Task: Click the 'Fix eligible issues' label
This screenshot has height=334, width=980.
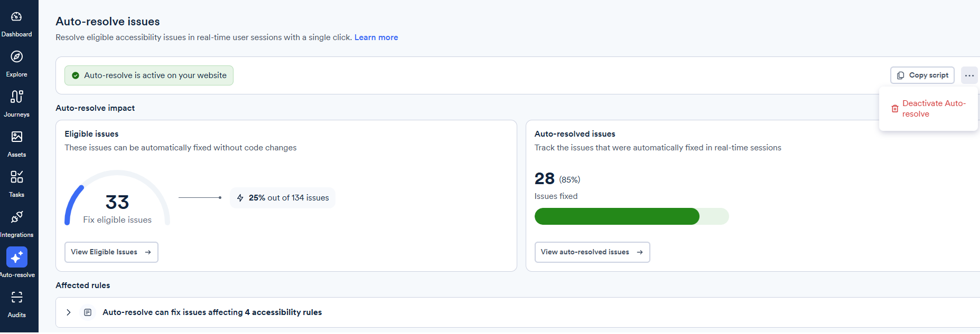Action: [x=117, y=220]
